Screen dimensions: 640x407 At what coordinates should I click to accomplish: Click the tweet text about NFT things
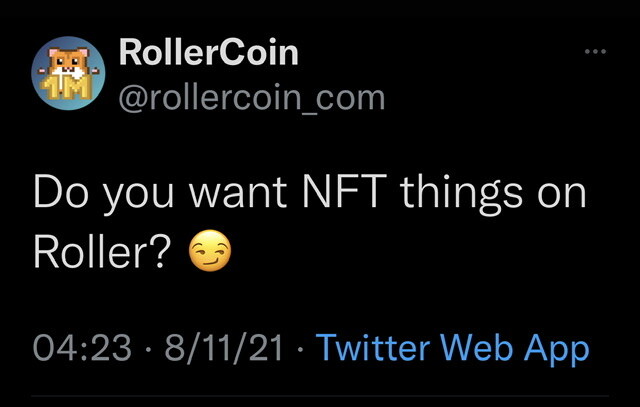click(x=309, y=221)
